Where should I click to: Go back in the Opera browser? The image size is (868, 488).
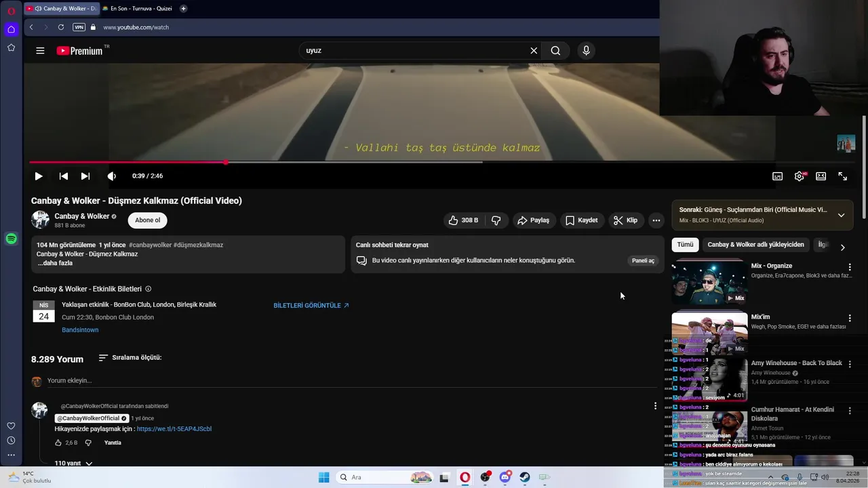(31, 27)
